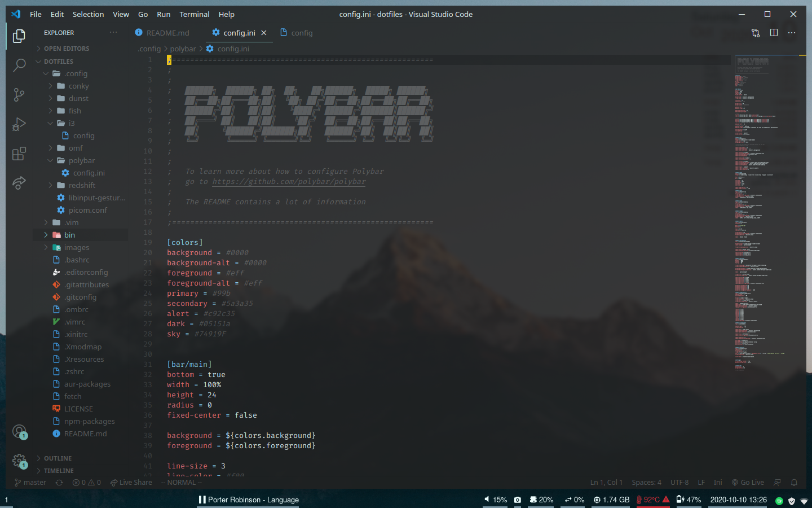Image resolution: width=812 pixels, height=508 pixels.
Task: Open the LICENSE file
Action: click(78, 409)
